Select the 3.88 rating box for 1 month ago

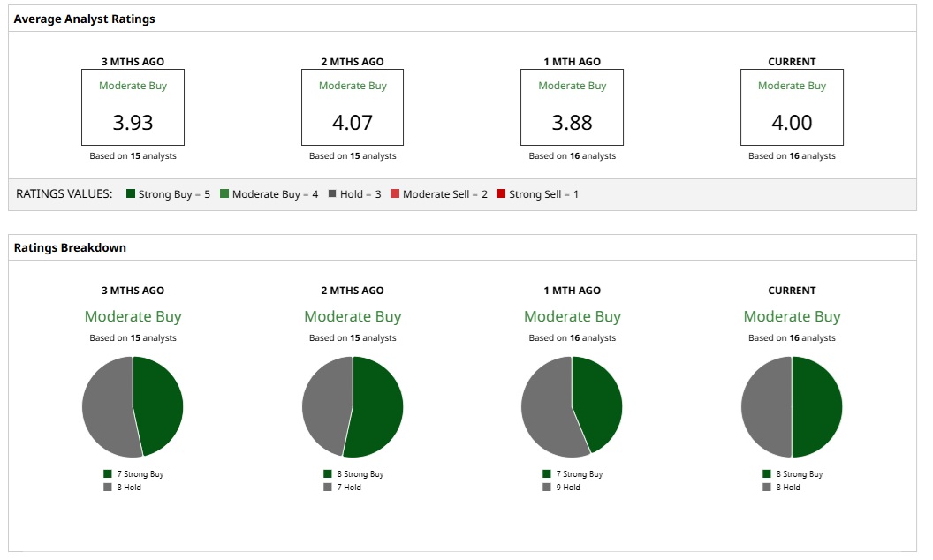[x=572, y=107]
